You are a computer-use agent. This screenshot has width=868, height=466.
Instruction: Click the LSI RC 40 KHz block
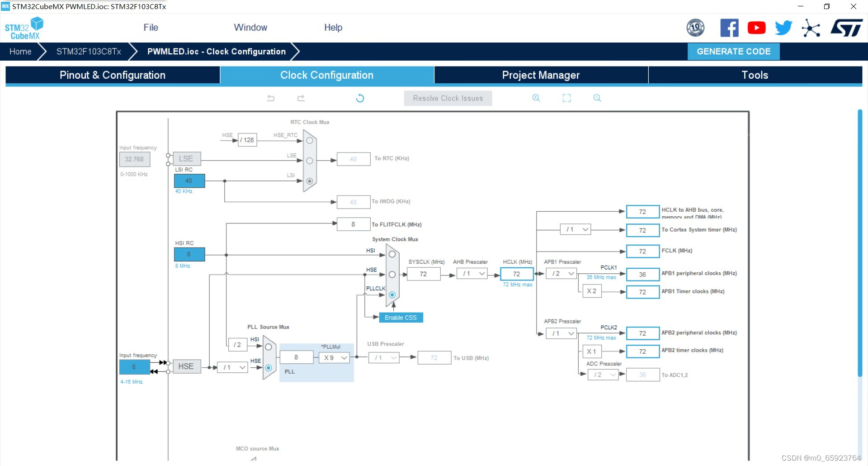click(x=189, y=181)
